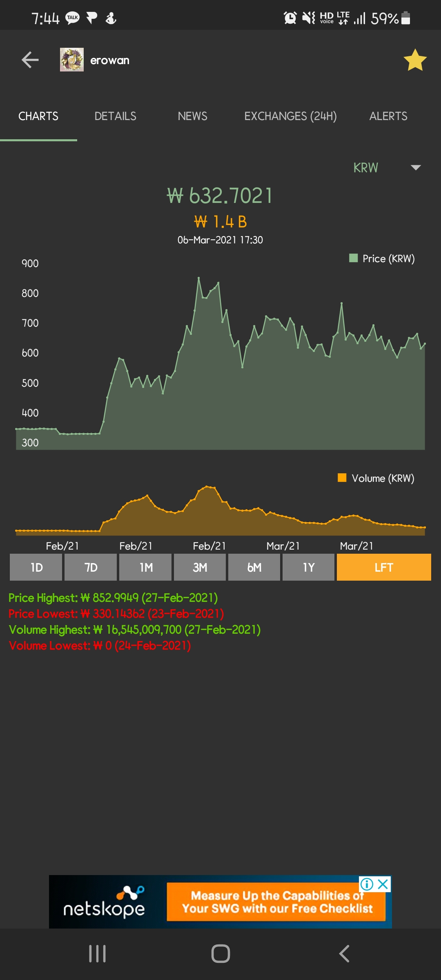Go to the EXCHANGES (24H) tab

[290, 116]
